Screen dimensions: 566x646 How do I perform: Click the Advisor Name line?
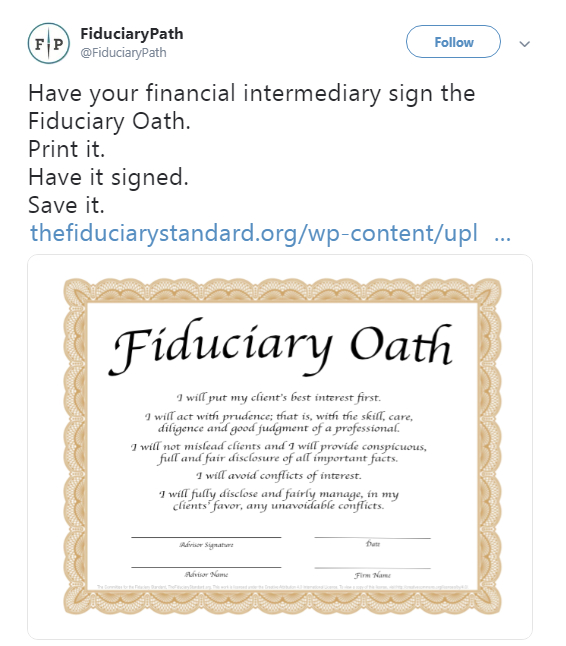pos(206,567)
